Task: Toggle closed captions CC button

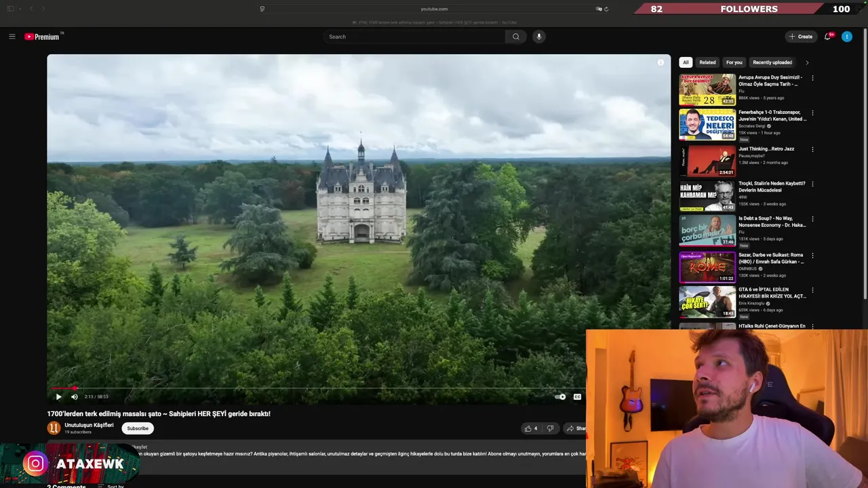Action: (577, 396)
